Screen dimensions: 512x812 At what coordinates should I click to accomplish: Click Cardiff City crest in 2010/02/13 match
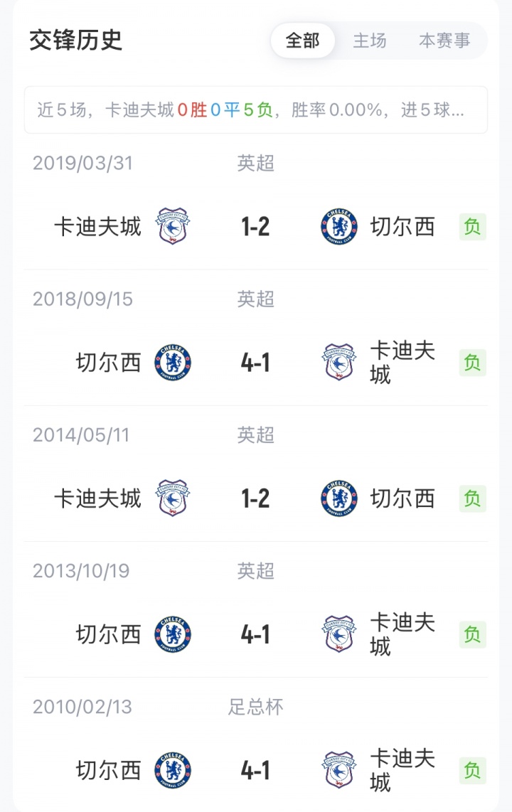point(339,770)
